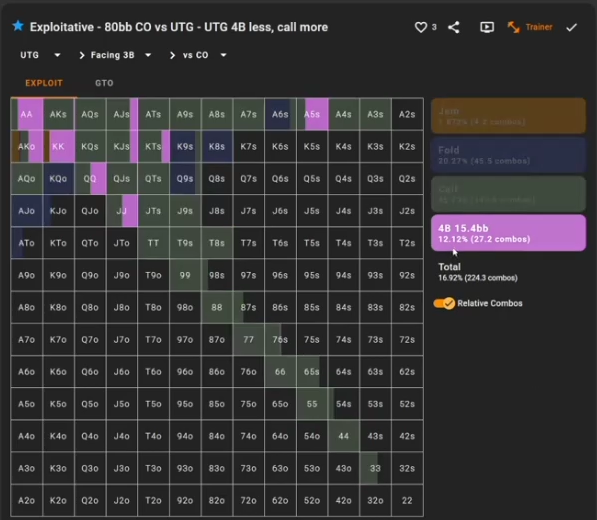Click the AJs hand cell
Image resolution: width=597 pixels, height=520 pixels.
click(x=121, y=114)
